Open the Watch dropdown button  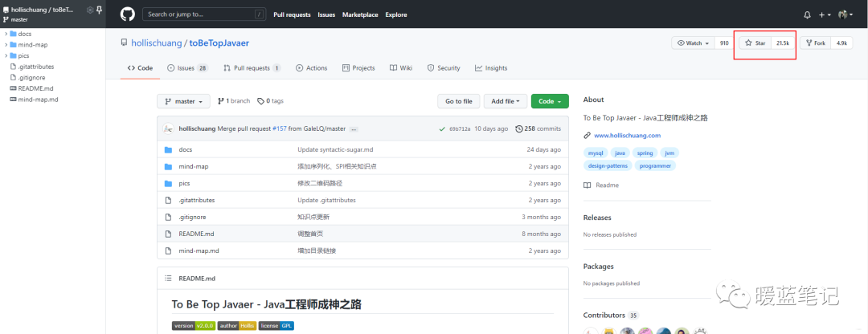693,43
